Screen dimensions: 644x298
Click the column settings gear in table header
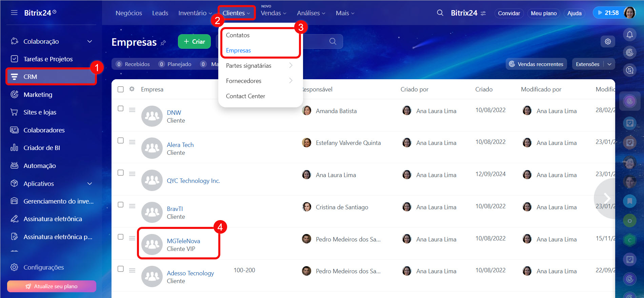(132, 89)
